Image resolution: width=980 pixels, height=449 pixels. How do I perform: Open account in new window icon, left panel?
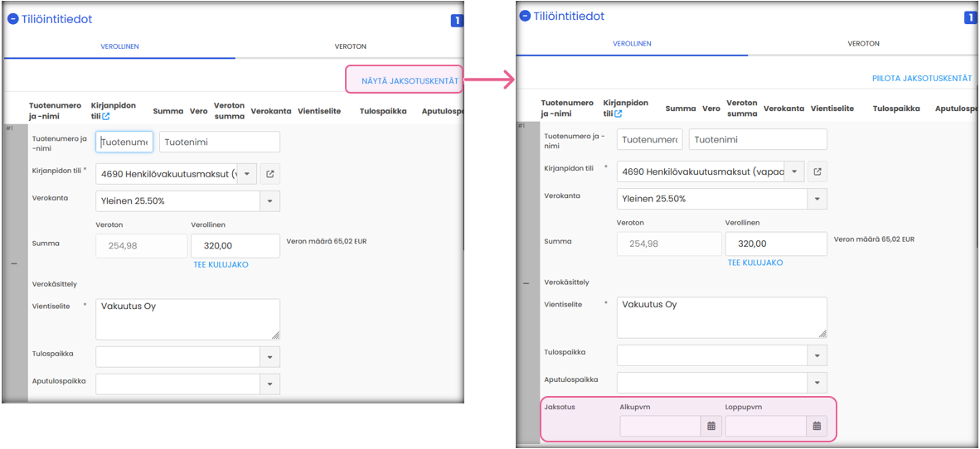coord(270,174)
